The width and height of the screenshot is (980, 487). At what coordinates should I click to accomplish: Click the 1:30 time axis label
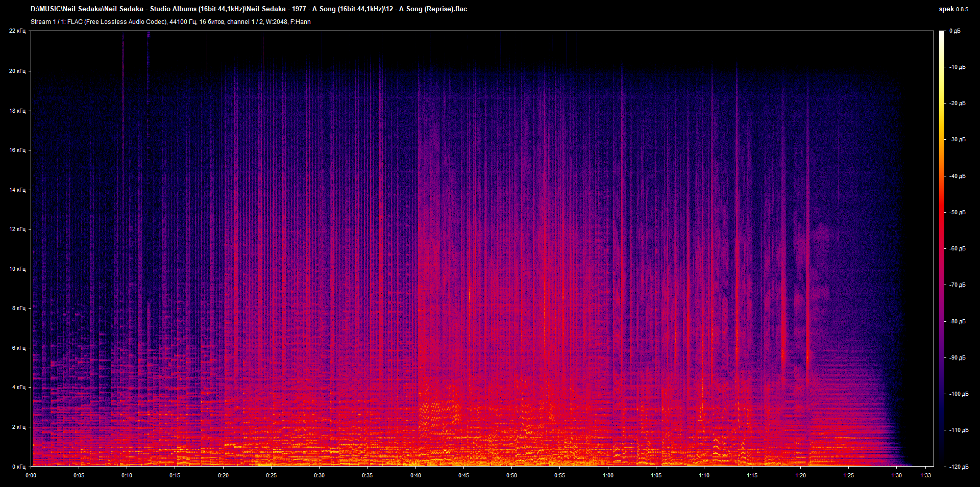[x=897, y=475]
